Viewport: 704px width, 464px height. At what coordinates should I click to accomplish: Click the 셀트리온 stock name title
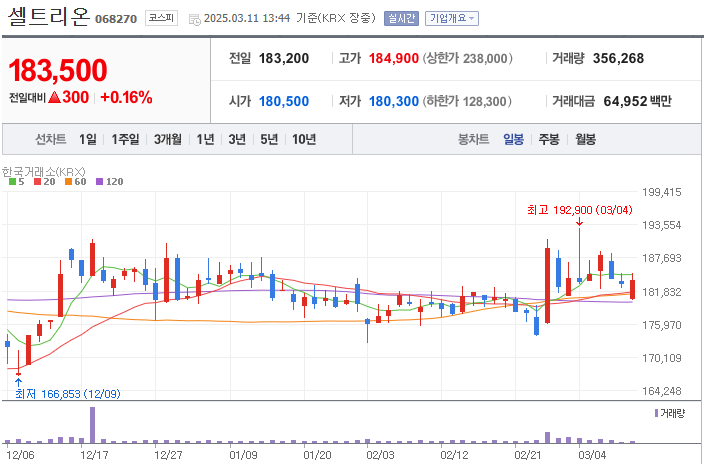click(x=48, y=17)
